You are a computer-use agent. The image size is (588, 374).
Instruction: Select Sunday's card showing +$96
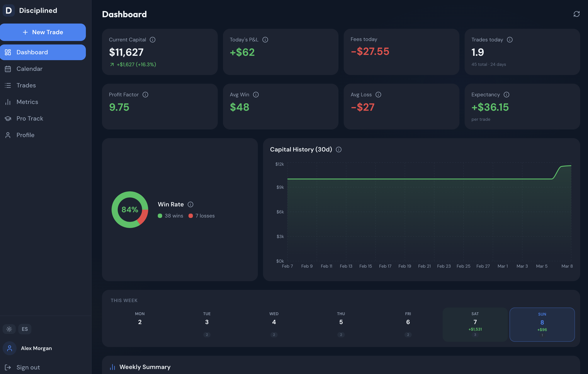[x=542, y=325]
